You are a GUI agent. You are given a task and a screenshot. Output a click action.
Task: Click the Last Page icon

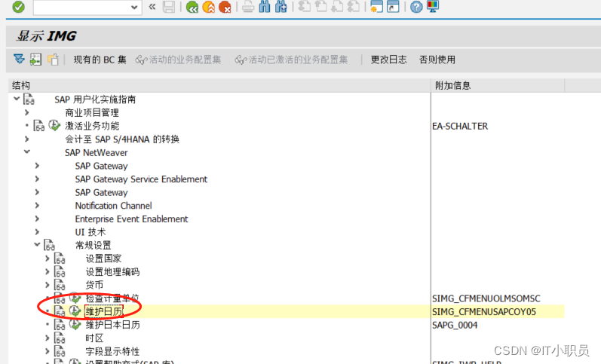pyautogui.click(x=354, y=7)
